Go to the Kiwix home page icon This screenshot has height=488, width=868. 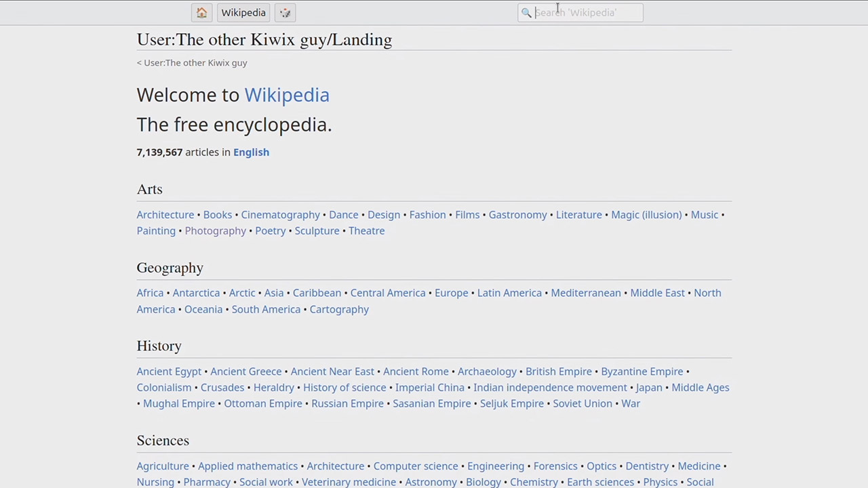tap(201, 12)
